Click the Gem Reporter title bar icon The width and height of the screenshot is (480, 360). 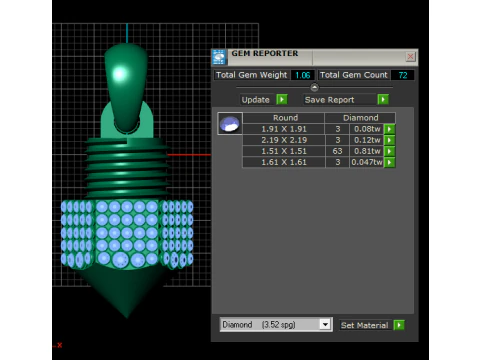(x=219, y=57)
